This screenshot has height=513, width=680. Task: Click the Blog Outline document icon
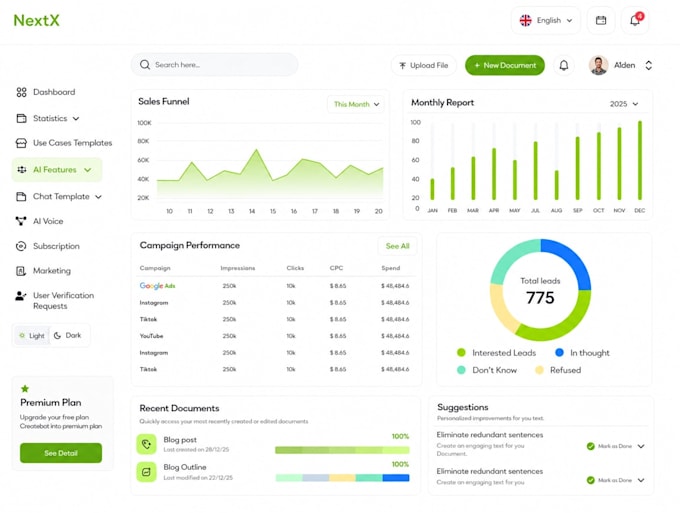[147, 472]
